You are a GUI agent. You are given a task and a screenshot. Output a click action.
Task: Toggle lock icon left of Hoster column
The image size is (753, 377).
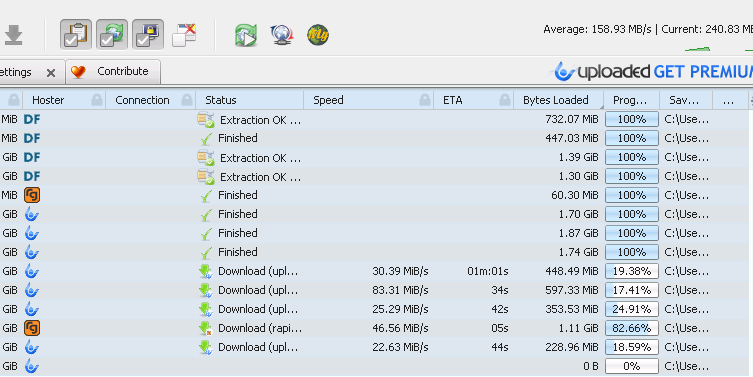14,100
